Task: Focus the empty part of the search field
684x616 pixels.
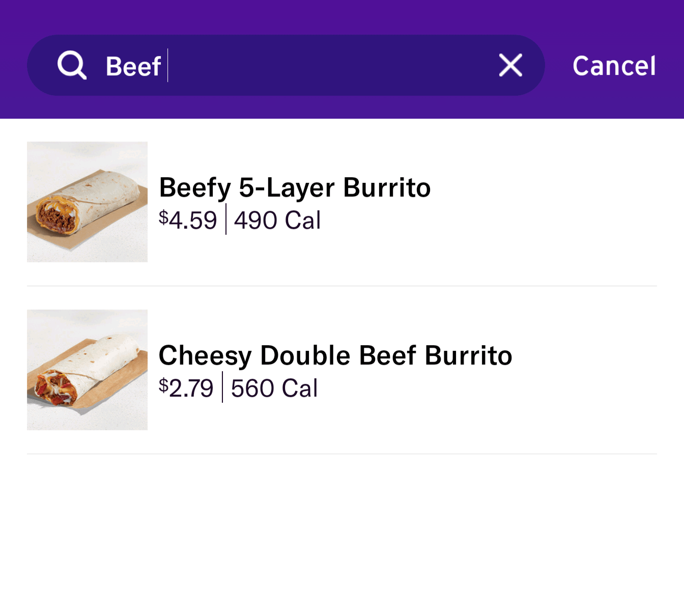Action: [331, 66]
